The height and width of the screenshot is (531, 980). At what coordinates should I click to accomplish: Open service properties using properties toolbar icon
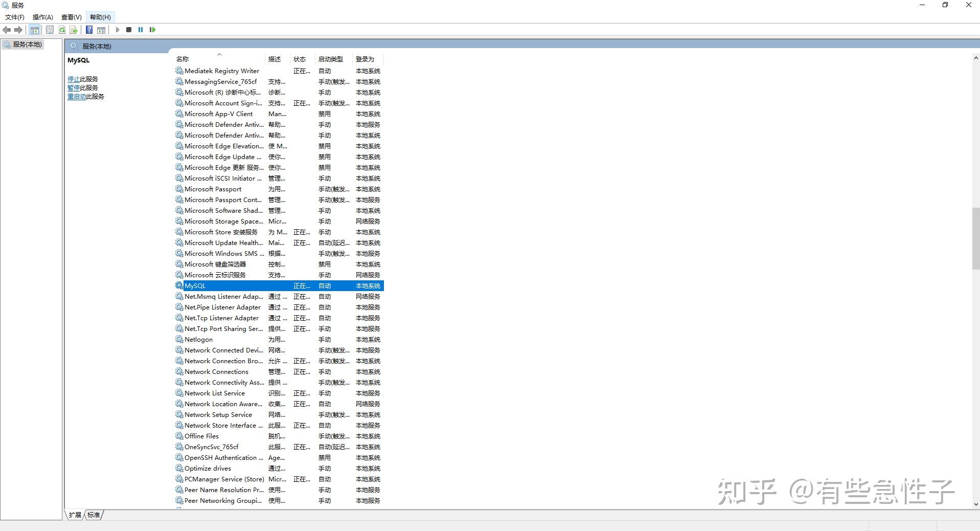pos(50,30)
